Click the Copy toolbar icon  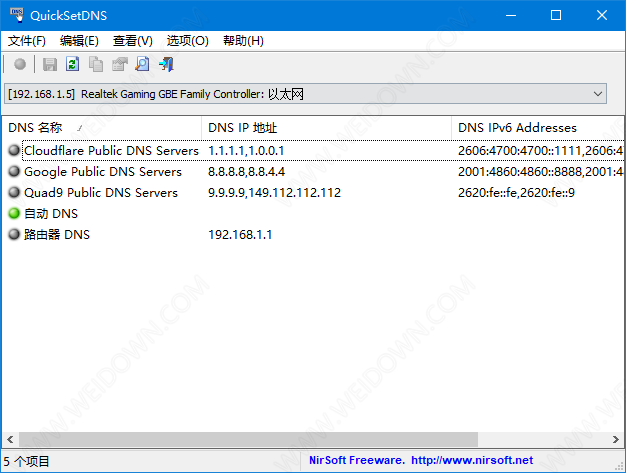coord(96,64)
